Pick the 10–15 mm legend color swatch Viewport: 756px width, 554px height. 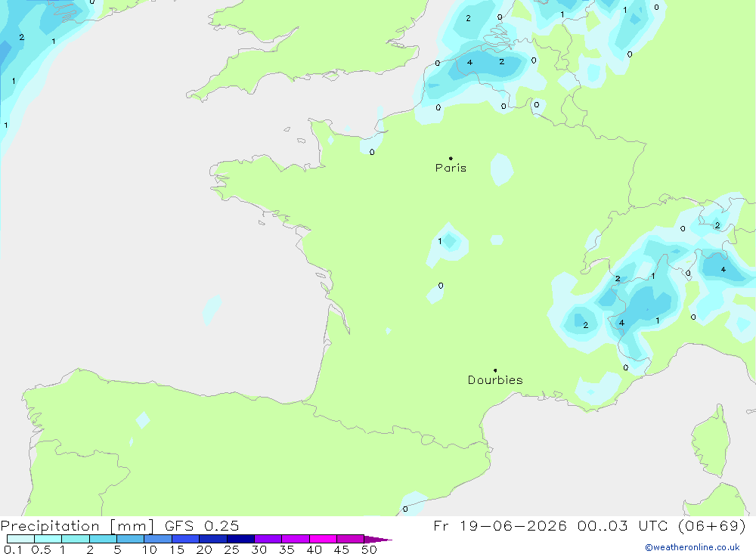[x=158, y=539]
